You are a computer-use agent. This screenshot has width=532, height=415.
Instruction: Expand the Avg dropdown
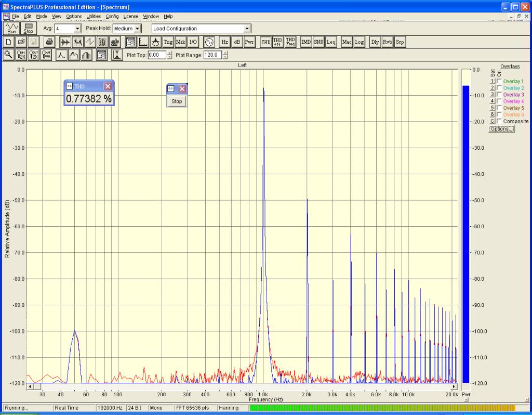78,29
